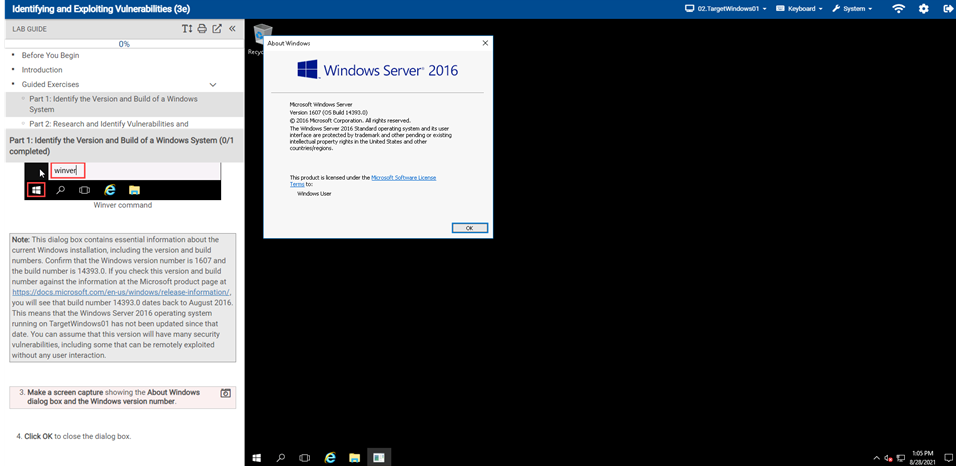
Task: Open Windows Start menu in the VM
Action: tap(257, 457)
